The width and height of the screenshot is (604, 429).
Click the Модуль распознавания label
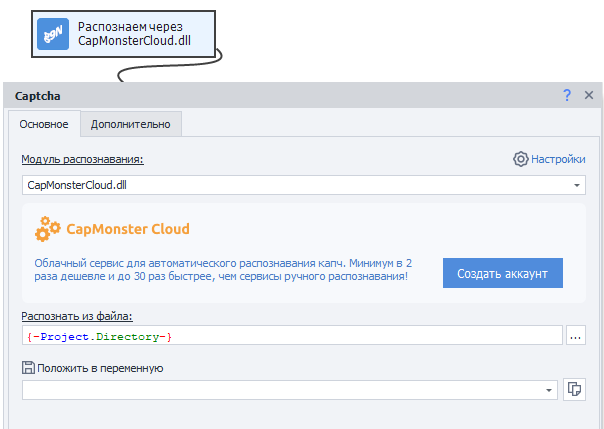82,159
